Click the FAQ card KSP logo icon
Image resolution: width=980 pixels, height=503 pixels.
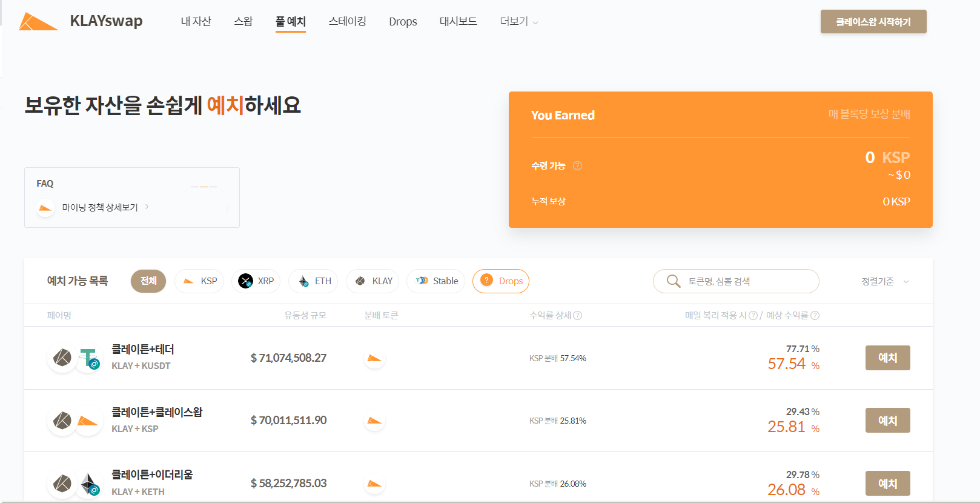45,208
